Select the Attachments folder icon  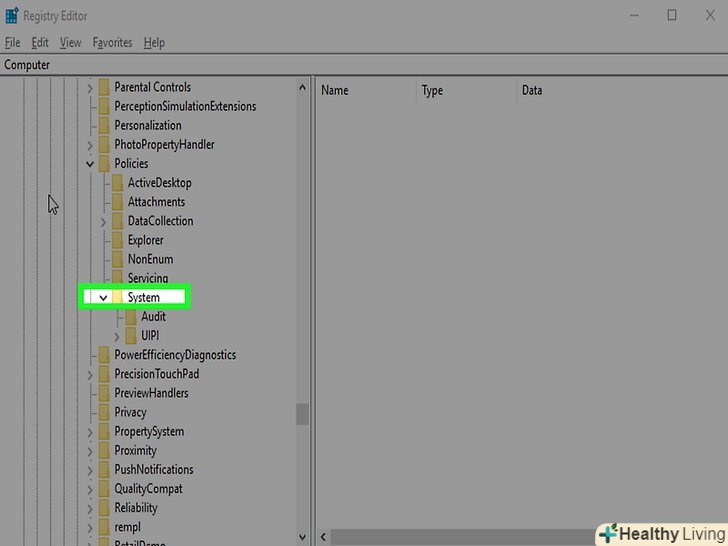point(118,202)
